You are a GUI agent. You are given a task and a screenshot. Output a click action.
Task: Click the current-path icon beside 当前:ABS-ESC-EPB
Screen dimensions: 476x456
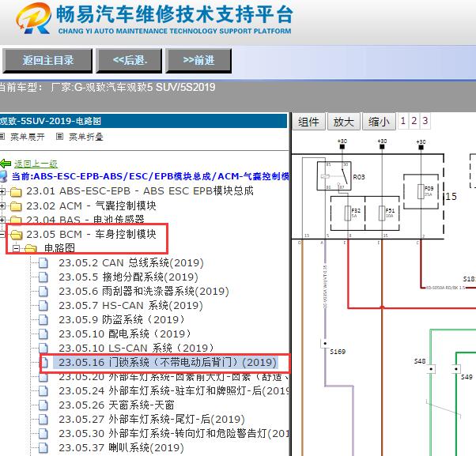point(3,176)
